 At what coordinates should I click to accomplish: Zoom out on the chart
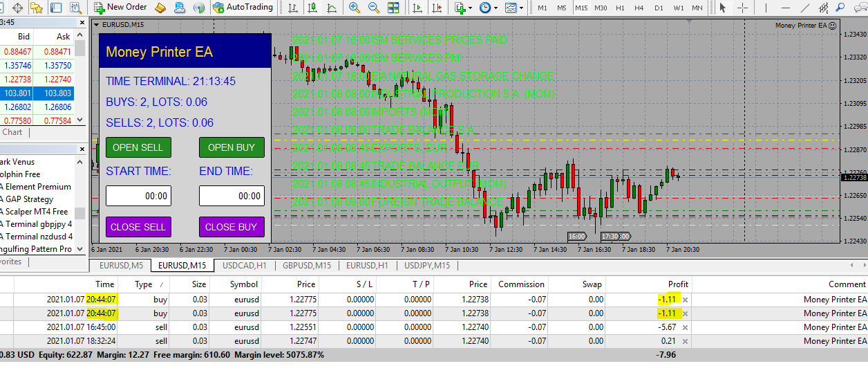coord(374,8)
